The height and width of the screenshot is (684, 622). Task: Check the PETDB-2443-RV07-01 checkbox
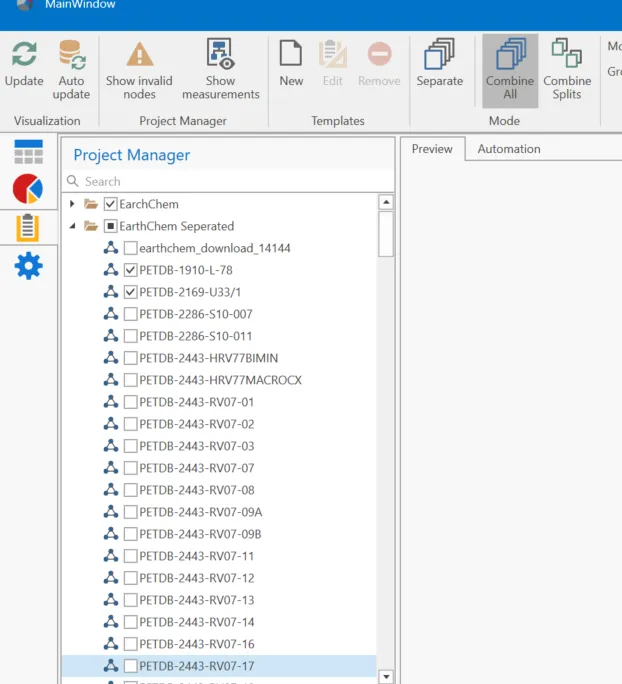pyautogui.click(x=130, y=402)
